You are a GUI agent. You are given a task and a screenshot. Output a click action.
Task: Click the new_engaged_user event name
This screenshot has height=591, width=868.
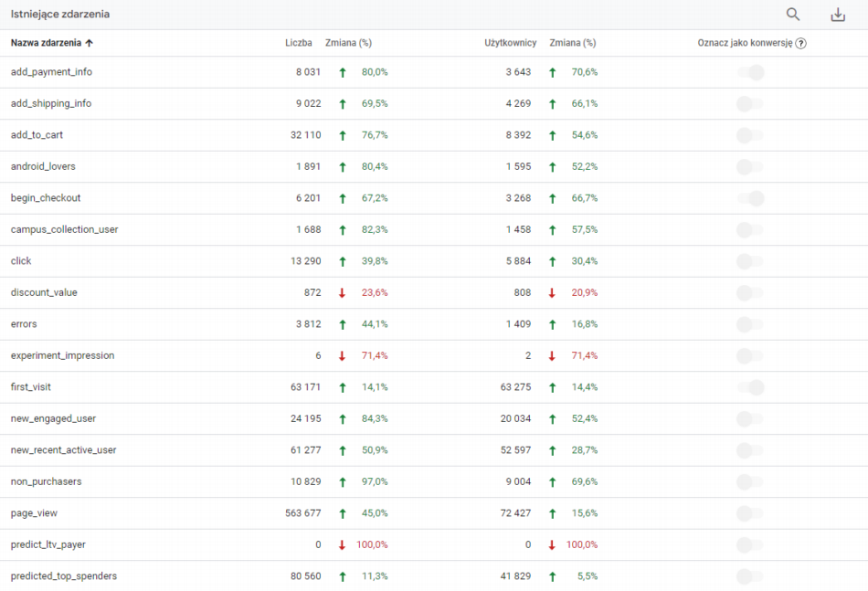coord(53,418)
